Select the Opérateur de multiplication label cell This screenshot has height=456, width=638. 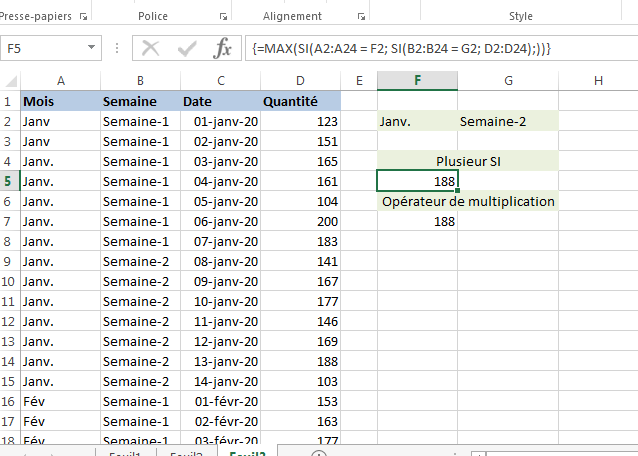[x=468, y=201]
